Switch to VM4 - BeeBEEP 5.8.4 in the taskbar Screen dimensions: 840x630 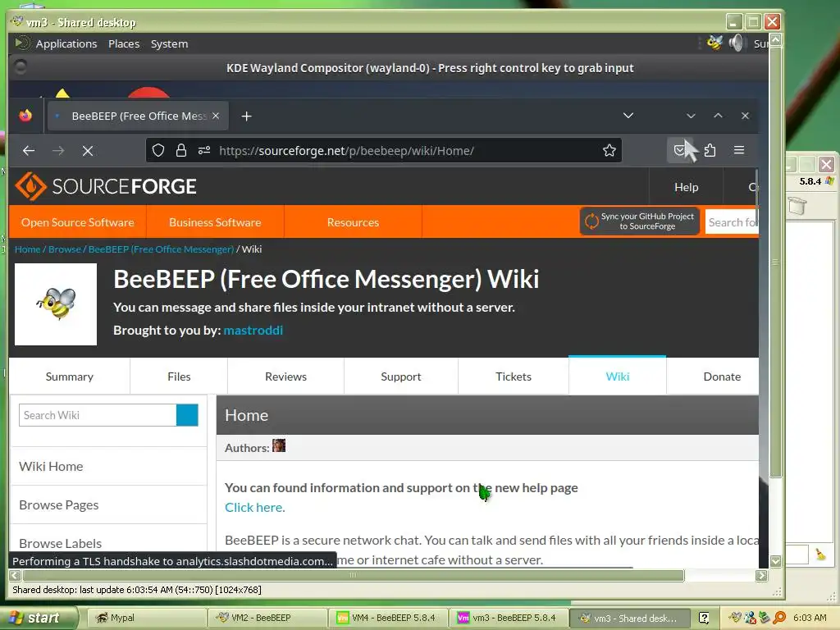(x=387, y=618)
